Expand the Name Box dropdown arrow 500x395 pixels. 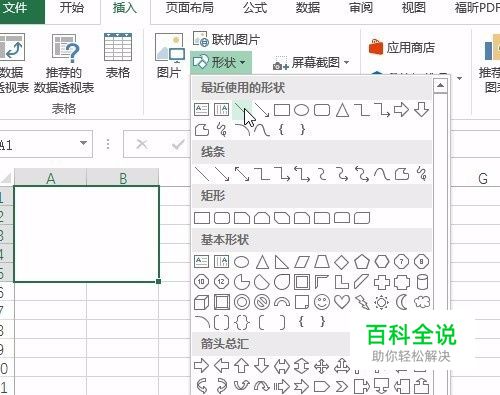point(83,143)
